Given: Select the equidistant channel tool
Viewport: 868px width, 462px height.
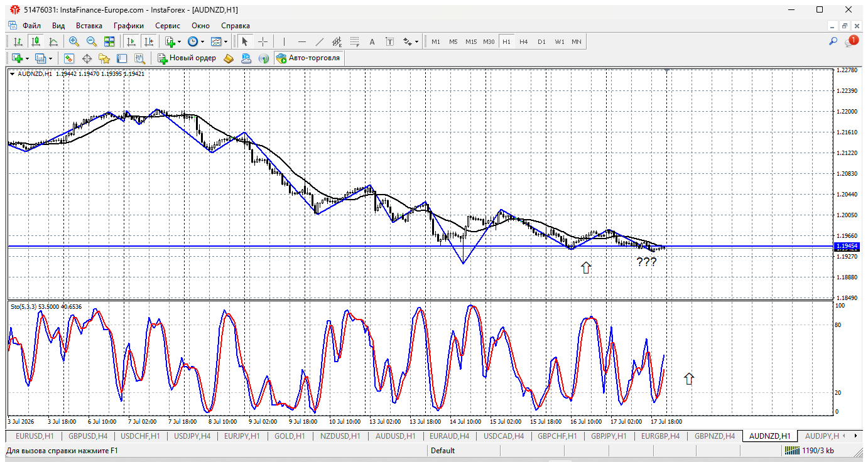Looking at the screenshot, I should pos(337,41).
